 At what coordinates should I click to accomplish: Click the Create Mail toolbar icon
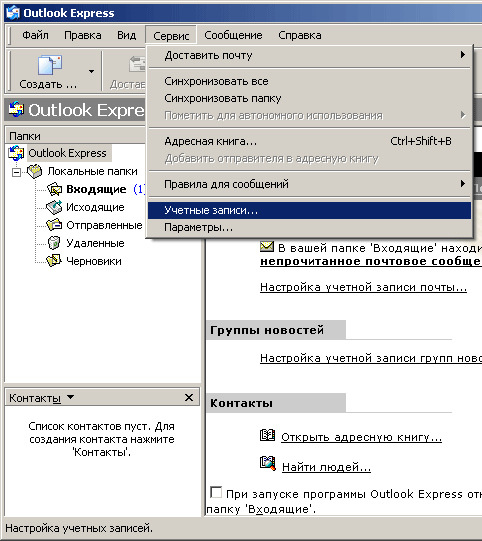pos(50,65)
